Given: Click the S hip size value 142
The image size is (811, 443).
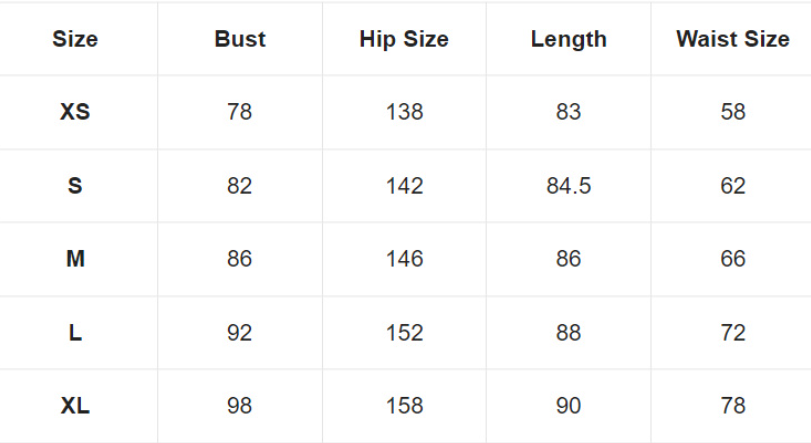Looking at the screenshot, I should point(404,186).
